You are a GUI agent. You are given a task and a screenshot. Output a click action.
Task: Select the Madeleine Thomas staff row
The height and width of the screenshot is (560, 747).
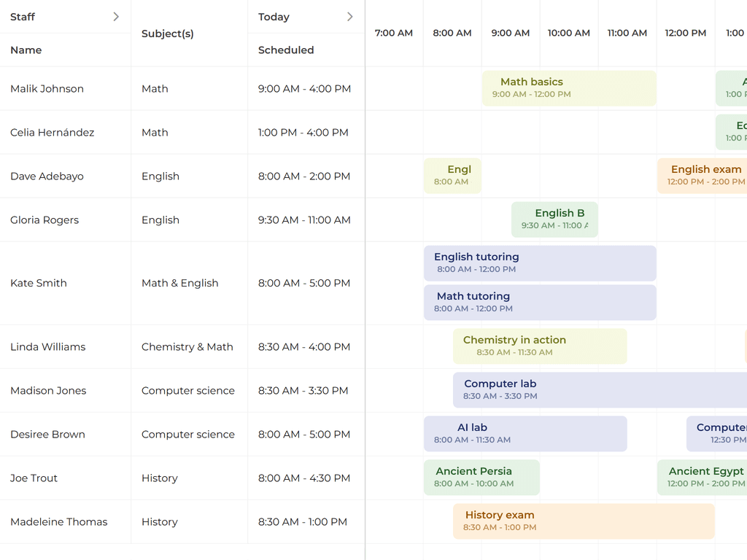pyautogui.click(x=59, y=522)
